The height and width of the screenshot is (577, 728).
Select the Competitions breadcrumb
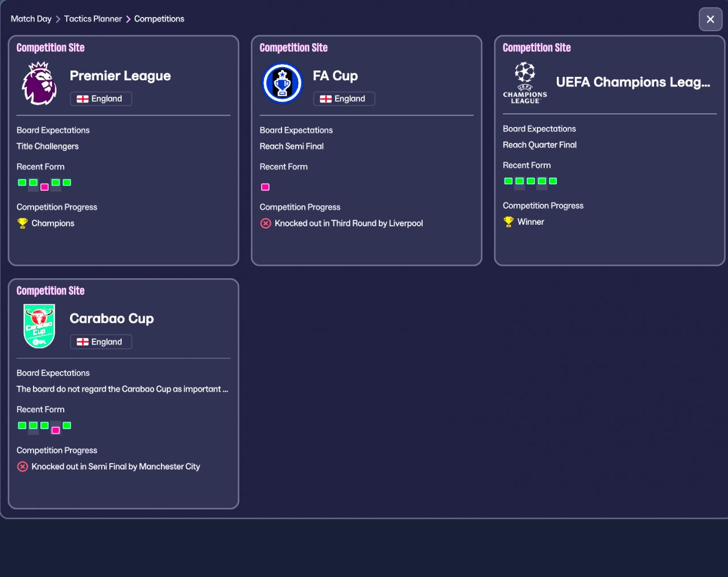(x=159, y=19)
